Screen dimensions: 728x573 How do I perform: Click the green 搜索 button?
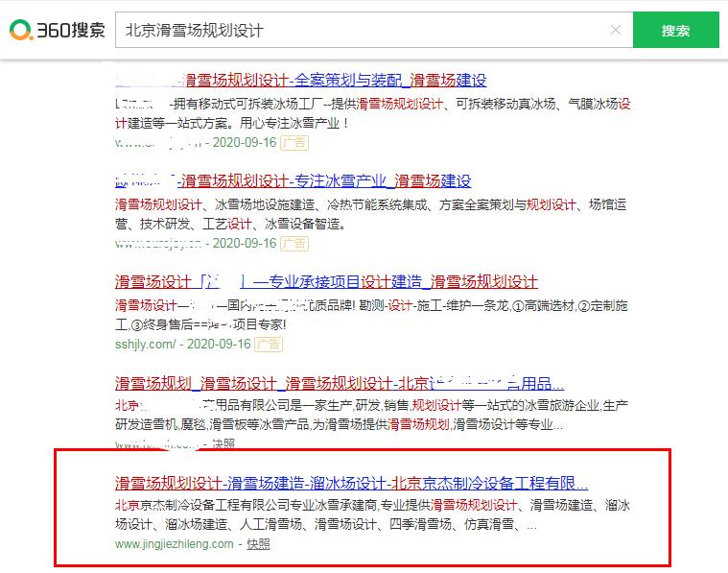click(x=675, y=30)
